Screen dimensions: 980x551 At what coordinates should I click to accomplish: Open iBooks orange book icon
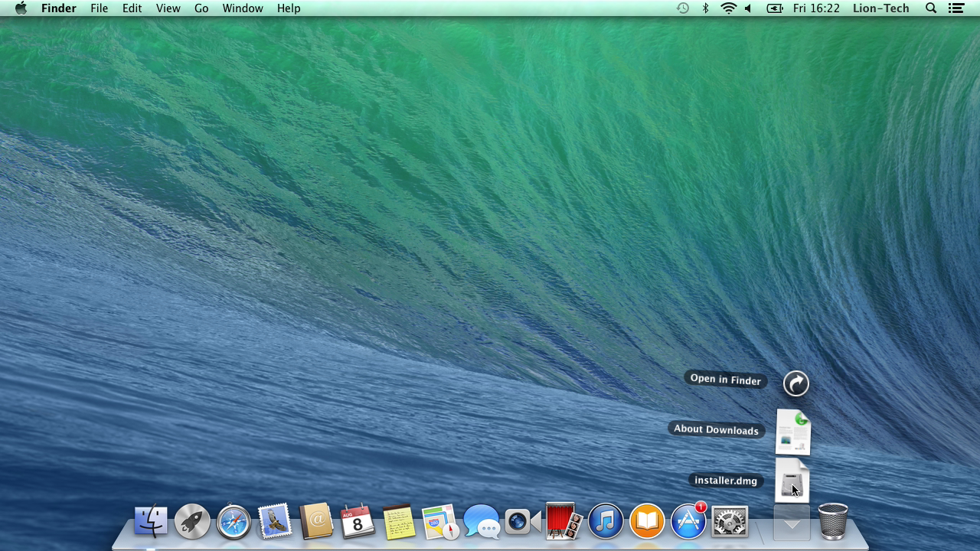point(647,522)
